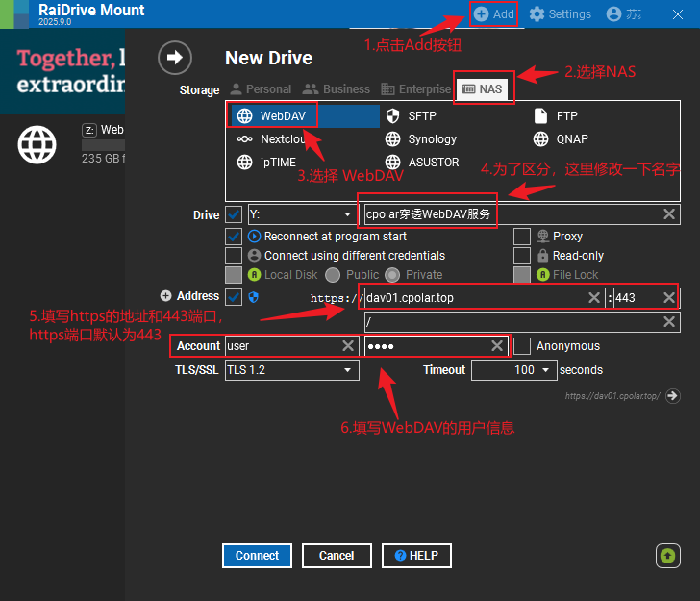The width and height of the screenshot is (700, 601).
Task: Open RaiDrive Settings
Action: pyautogui.click(x=561, y=14)
